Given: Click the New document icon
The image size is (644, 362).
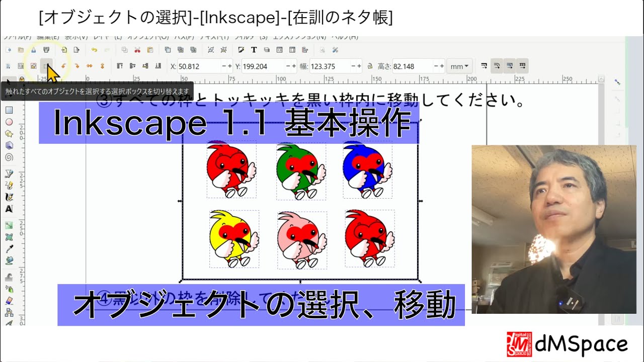Looking at the screenshot, I should (x=8, y=50).
